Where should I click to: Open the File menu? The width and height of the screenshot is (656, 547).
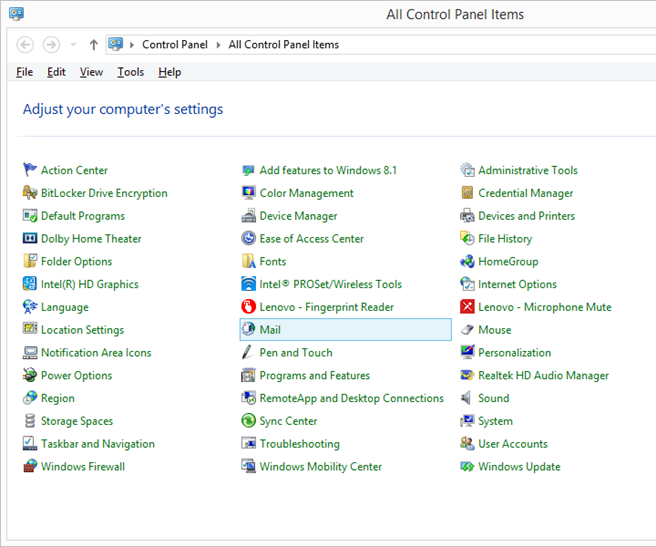pos(25,72)
